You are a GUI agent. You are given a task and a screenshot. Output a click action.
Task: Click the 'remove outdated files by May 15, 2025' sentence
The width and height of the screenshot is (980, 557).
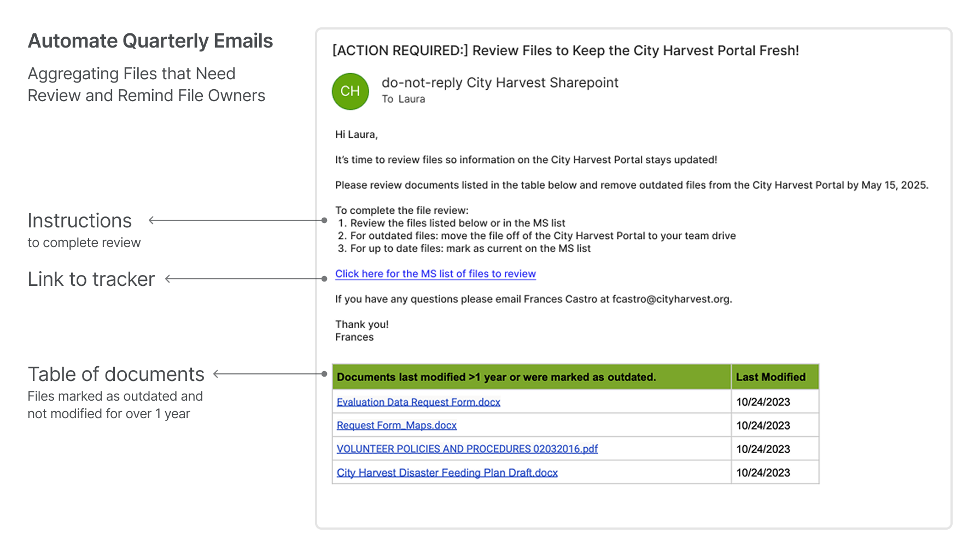tap(632, 185)
